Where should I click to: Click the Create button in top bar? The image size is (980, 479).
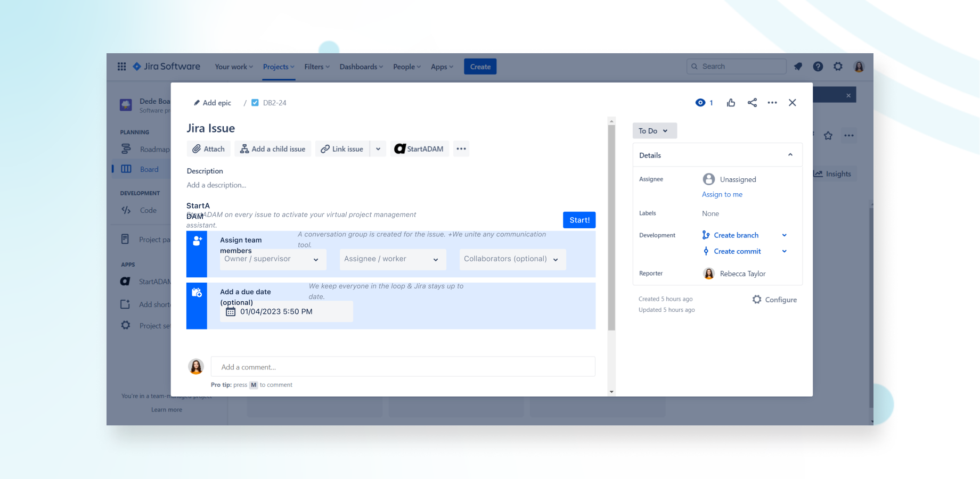point(480,67)
